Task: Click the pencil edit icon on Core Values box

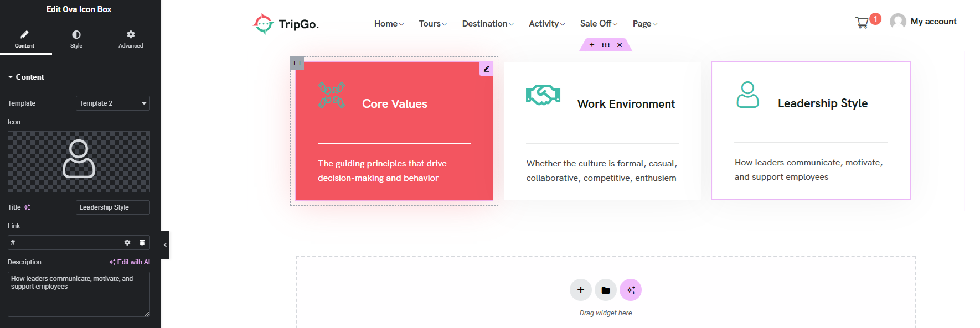Action: [x=486, y=69]
